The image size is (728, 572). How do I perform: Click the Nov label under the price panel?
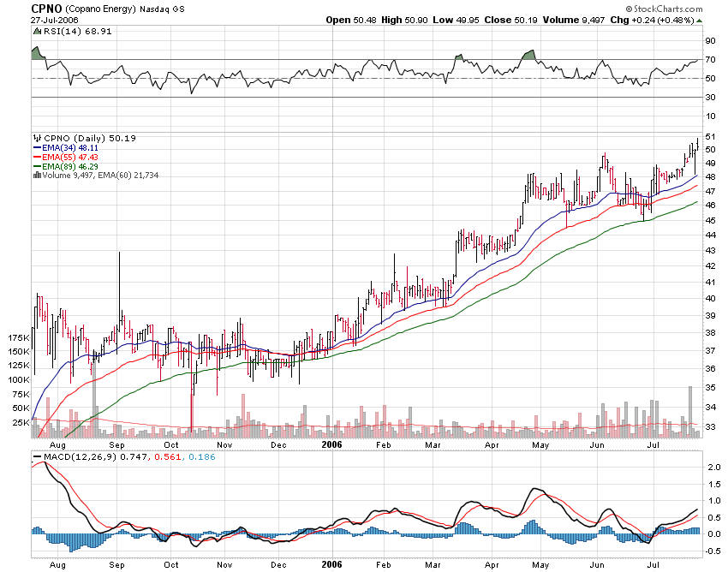pyautogui.click(x=224, y=445)
